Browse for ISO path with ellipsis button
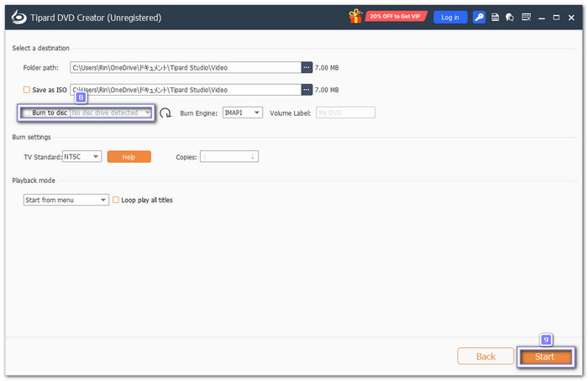Screen dimensions: 588x381 (x=307, y=90)
